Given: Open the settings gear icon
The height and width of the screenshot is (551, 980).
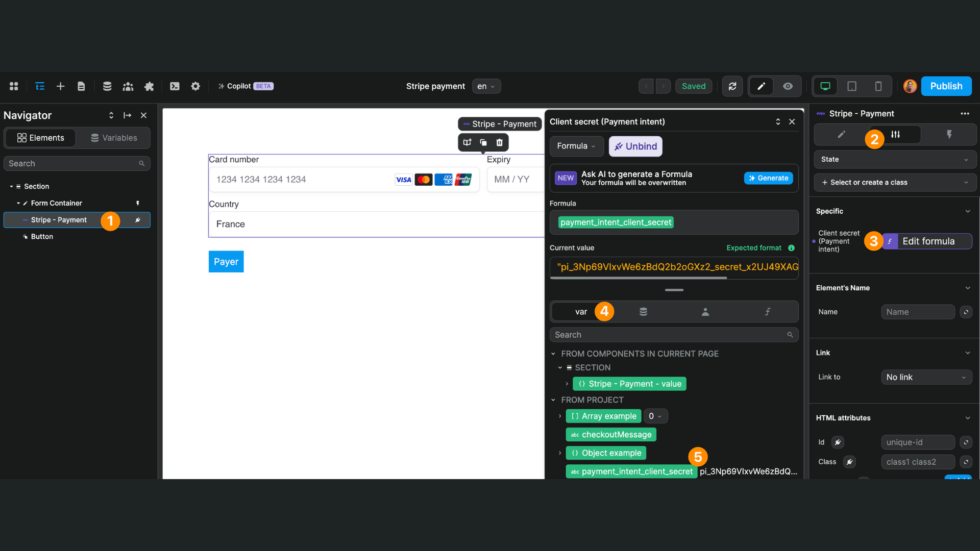Looking at the screenshot, I should coord(195,86).
